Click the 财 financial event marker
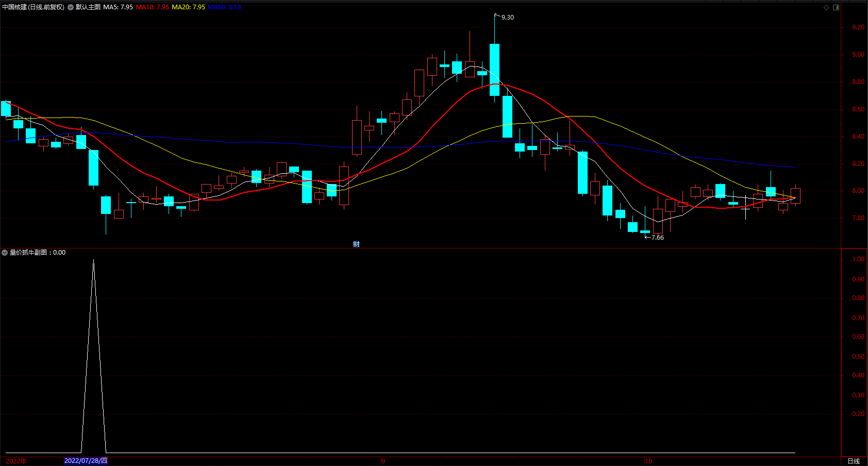This screenshot has width=868, height=466. [356, 244]
